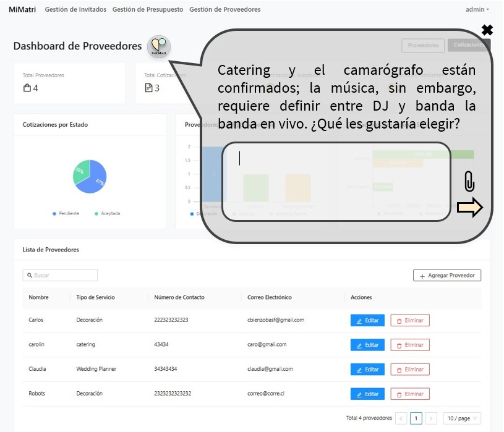Click the paperclip attachment icon
Screen dimensions: 504x432
coord(469,182)
